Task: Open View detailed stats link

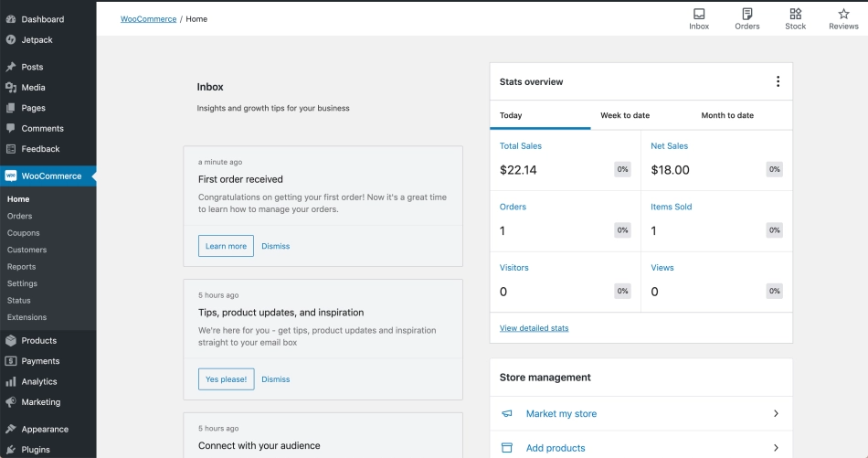Action: coord(534,328)
